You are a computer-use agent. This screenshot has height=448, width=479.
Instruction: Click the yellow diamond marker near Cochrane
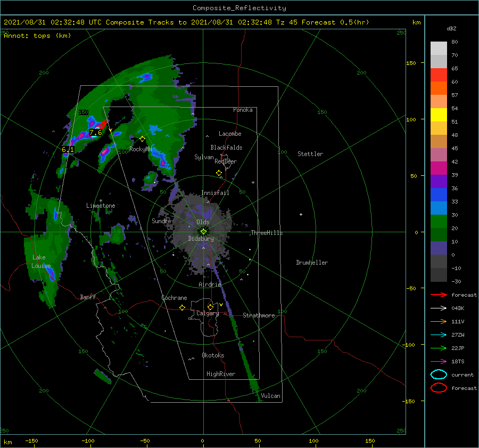[x=182, y=307]
